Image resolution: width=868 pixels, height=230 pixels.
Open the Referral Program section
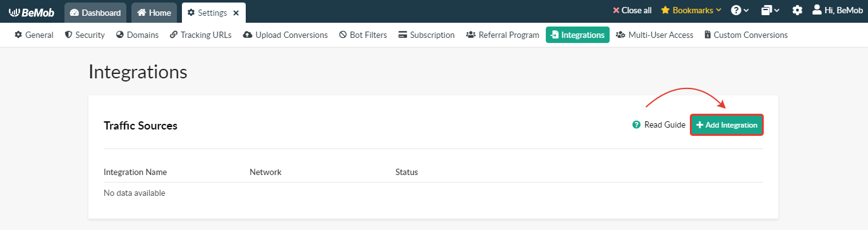[502, 35]
